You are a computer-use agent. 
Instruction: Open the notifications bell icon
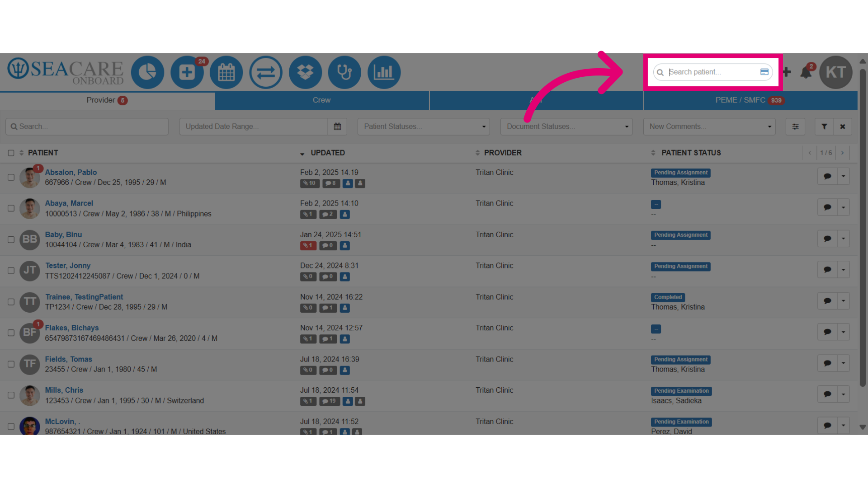point(806,72)
